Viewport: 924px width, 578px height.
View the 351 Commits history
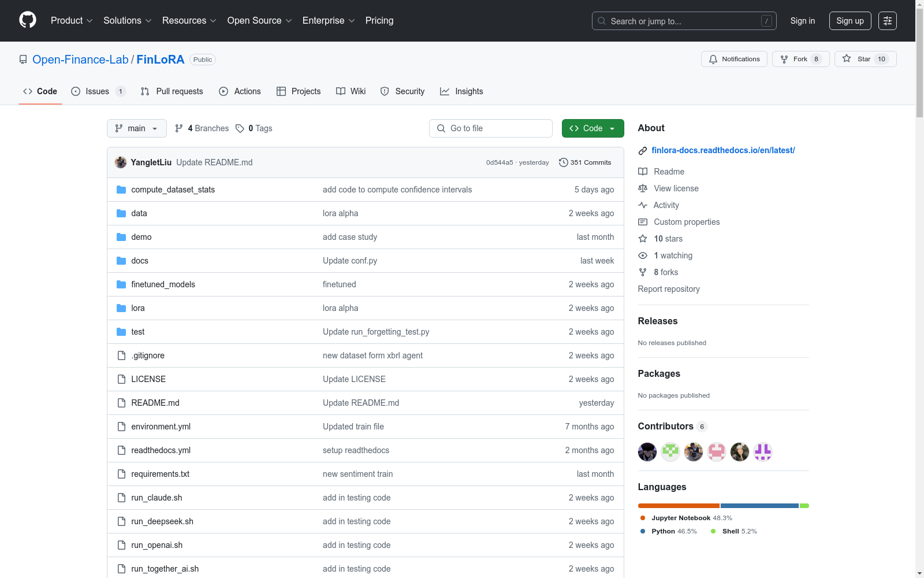click(585, 162)
